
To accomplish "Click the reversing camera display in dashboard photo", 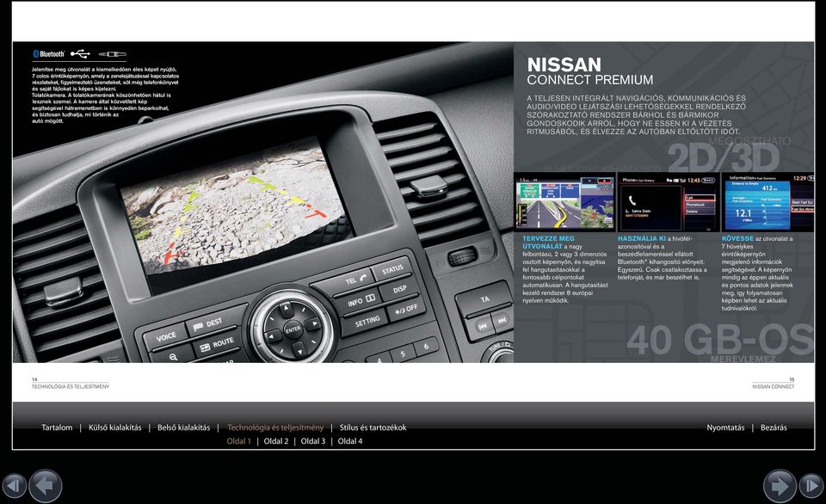I will [233, 205].
